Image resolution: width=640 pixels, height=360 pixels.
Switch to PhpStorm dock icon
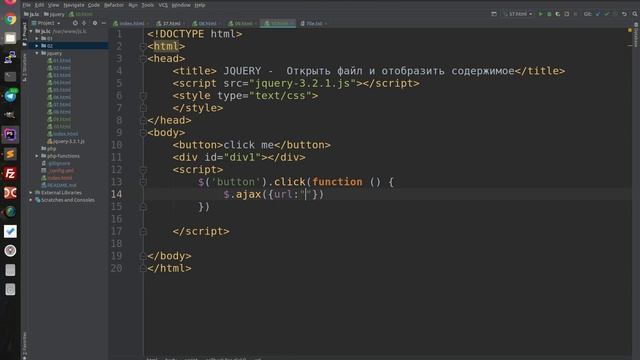coord(10,135)
